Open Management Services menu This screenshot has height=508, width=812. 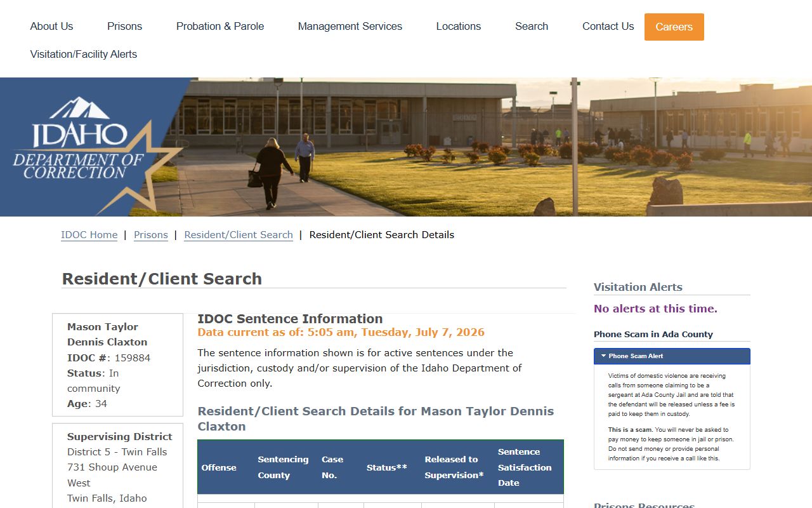(350, 27)
